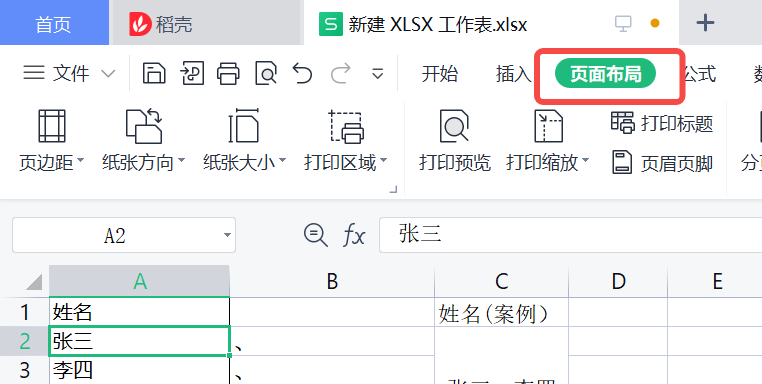This screenshot has height=384, width=762.
Task: Switch to the 开始 (Home) ribbon tab
Action: [439, 74]
